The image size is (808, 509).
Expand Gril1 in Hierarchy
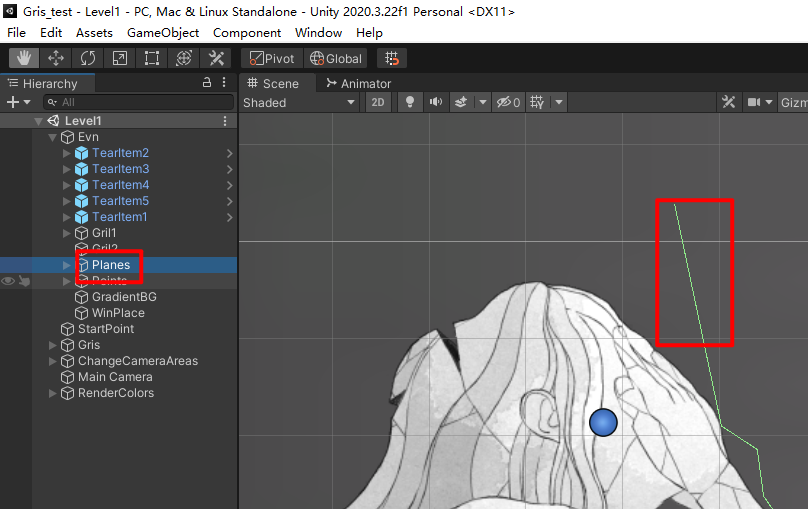[66, 233]
